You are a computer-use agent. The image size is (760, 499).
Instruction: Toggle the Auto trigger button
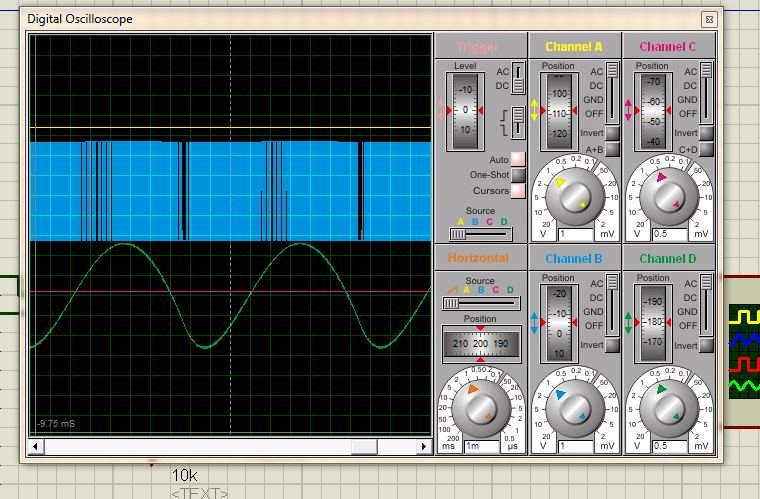click(518, 159)
